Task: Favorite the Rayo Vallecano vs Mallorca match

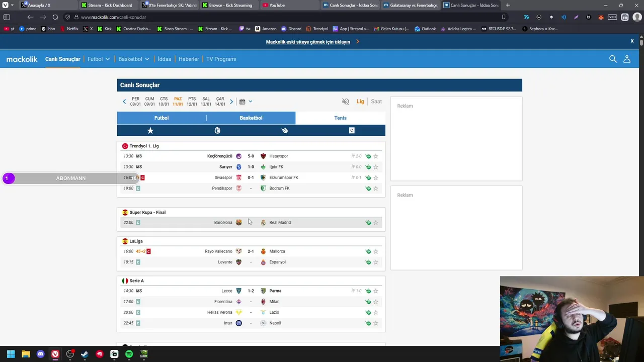Action: pos(376,251)
